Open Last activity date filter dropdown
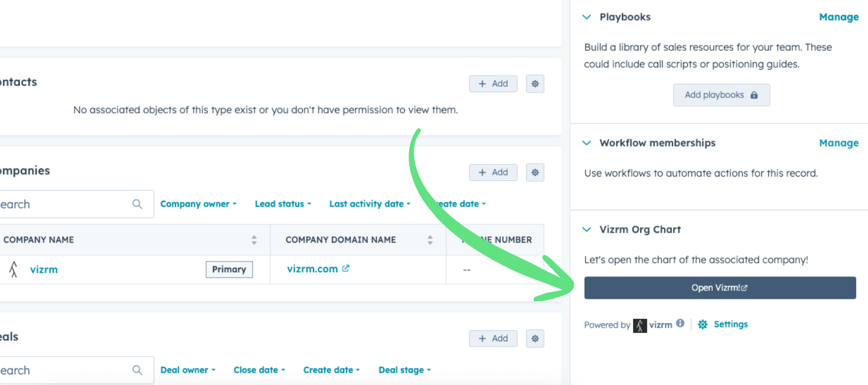Viewport: 868px width, 385px height. [370, 204]
